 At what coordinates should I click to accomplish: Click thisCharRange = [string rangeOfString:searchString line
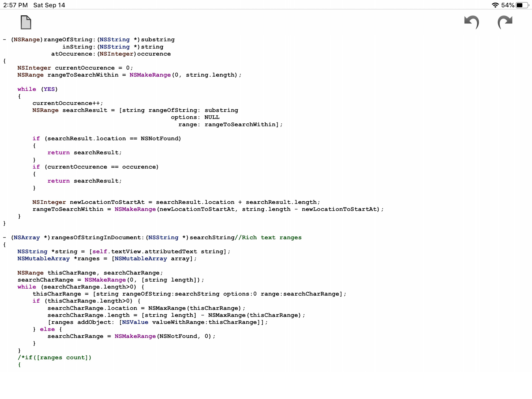pos(189,294)
